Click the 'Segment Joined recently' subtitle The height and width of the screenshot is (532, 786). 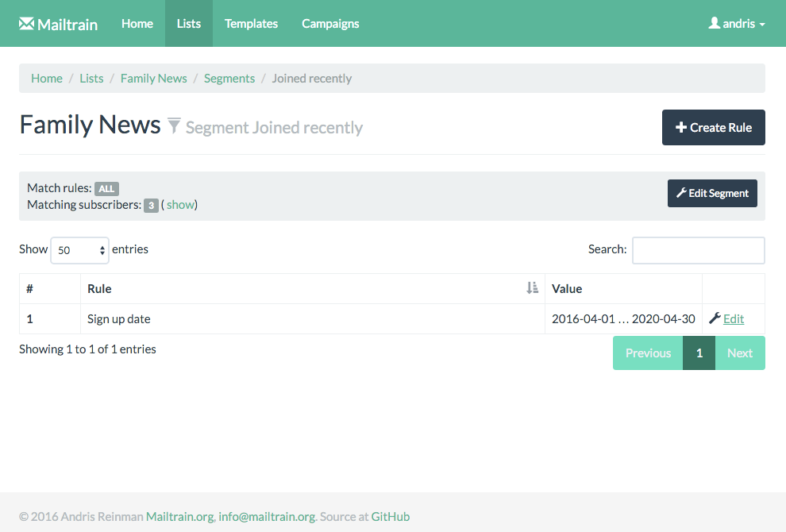click(x=274, y=127)
